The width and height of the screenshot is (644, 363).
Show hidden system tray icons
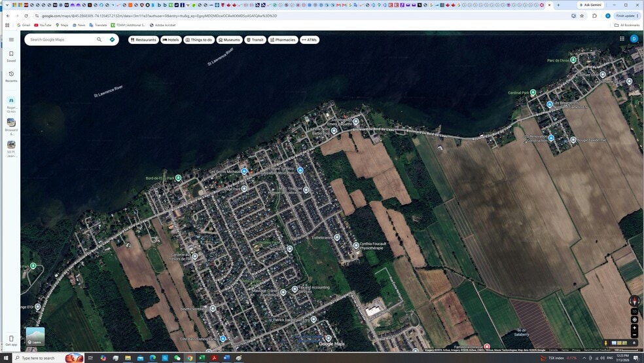click(x=584, y=358)
